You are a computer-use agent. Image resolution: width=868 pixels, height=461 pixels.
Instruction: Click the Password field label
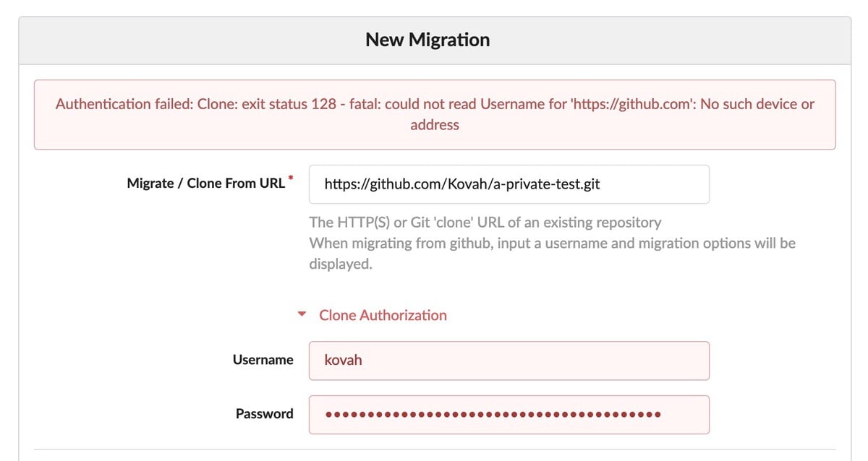[x=264, y=413]
